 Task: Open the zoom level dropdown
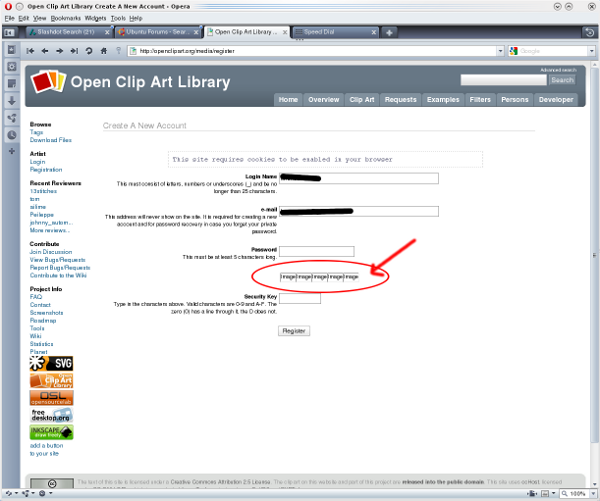[593, 494]
